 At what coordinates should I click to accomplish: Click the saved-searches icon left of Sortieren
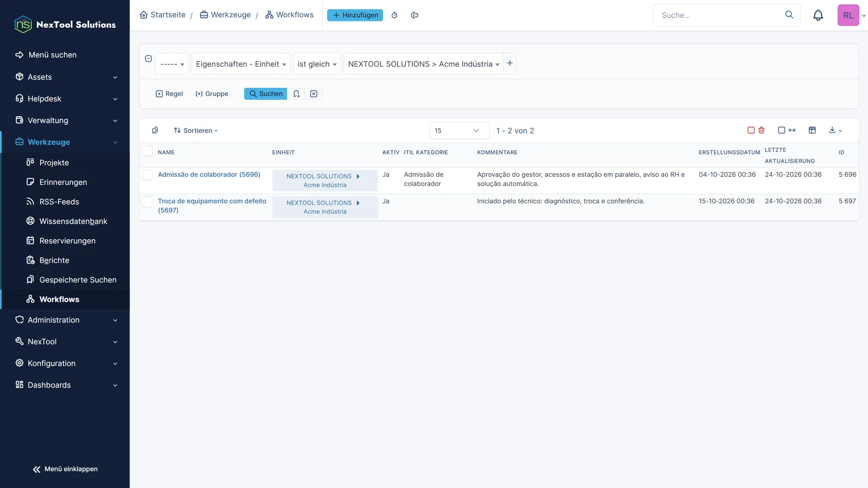coord(155,130)
